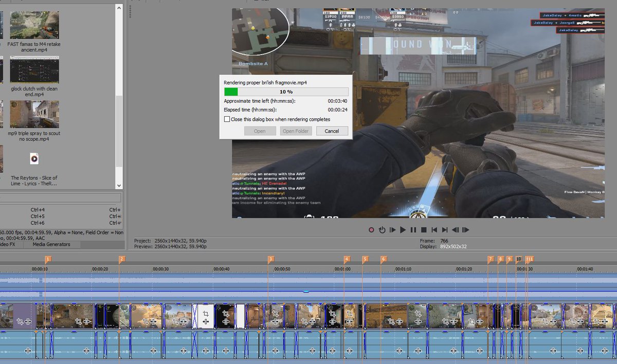Click the 00:00:50 ruler time label
The image size is (617, 364).
[282, 269]
